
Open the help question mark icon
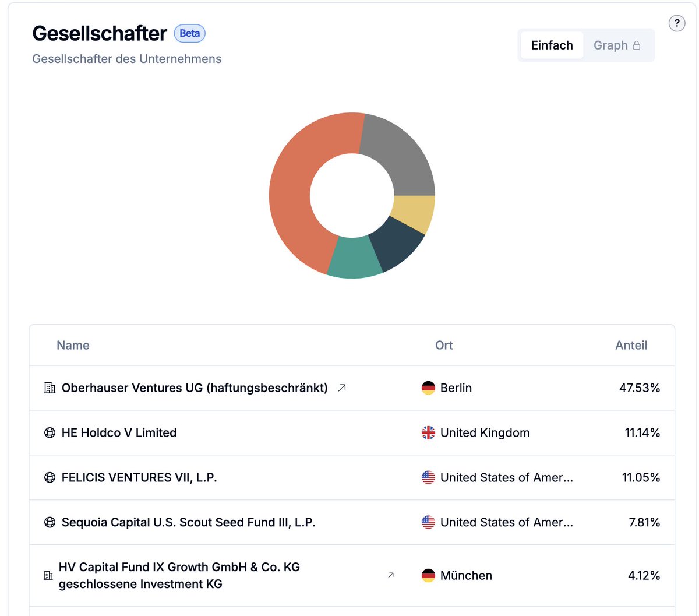point(676,23)
